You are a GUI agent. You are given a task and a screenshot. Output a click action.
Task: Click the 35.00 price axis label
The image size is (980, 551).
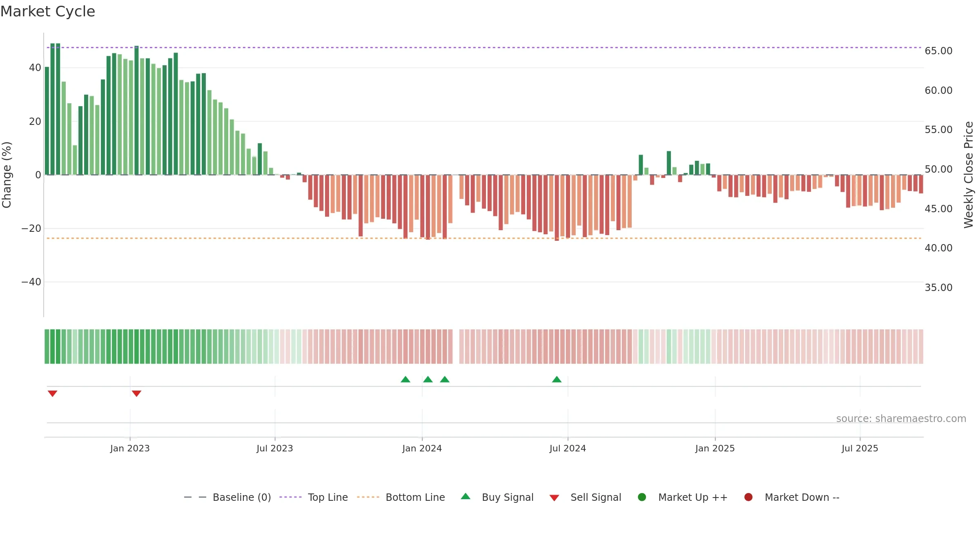938,288
